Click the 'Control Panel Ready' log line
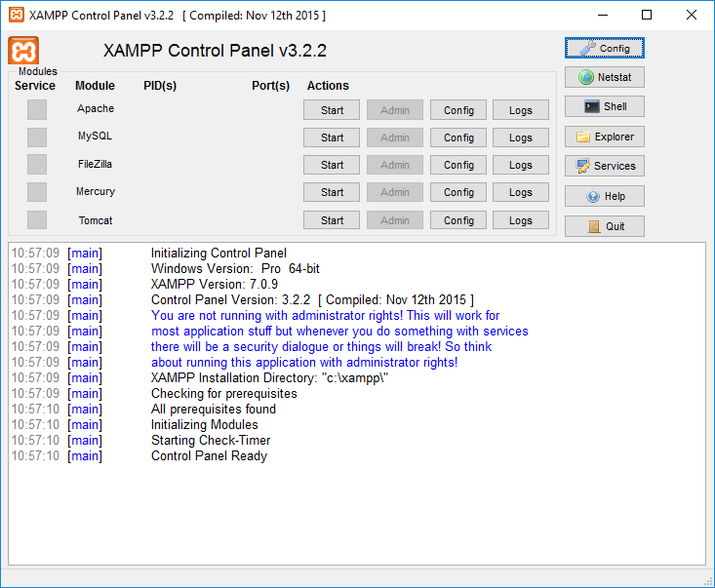Image resolution: width=715 pixels, height=588 pixels. [209, 455]
